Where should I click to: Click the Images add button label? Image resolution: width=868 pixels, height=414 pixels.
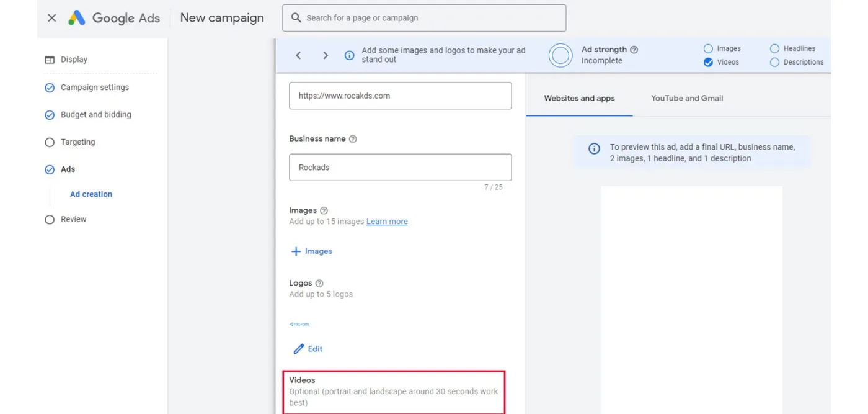319,251
